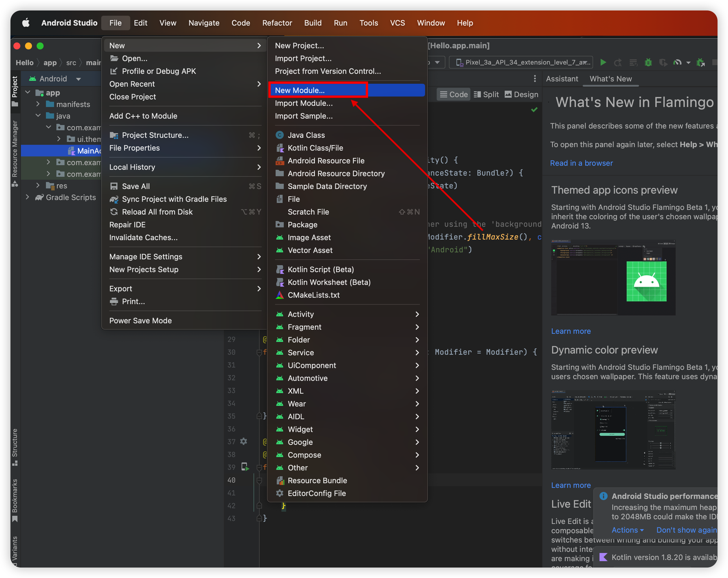Click the Debug app bug icon
This screenshot has height=578, width=728.
click(648, 63)
